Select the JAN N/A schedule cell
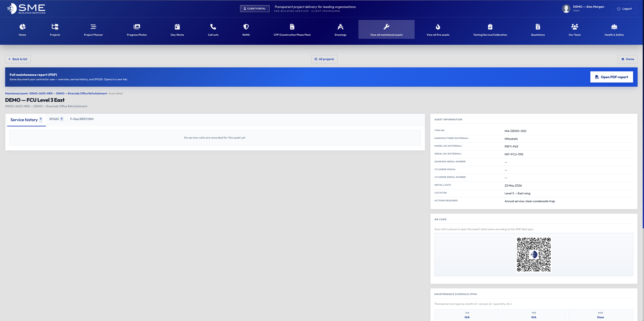 [467, 315]
